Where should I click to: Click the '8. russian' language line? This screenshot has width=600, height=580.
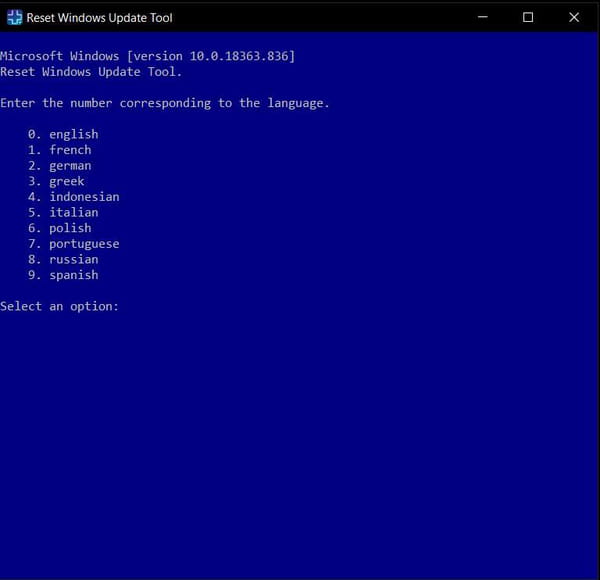63,259
